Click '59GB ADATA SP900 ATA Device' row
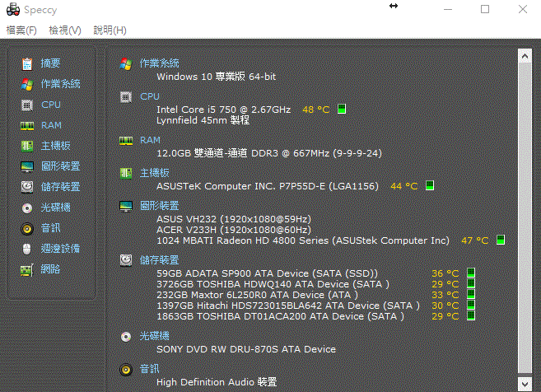This screenshot has height=392, width=541. pyautogui.click(x=267, y=273)
